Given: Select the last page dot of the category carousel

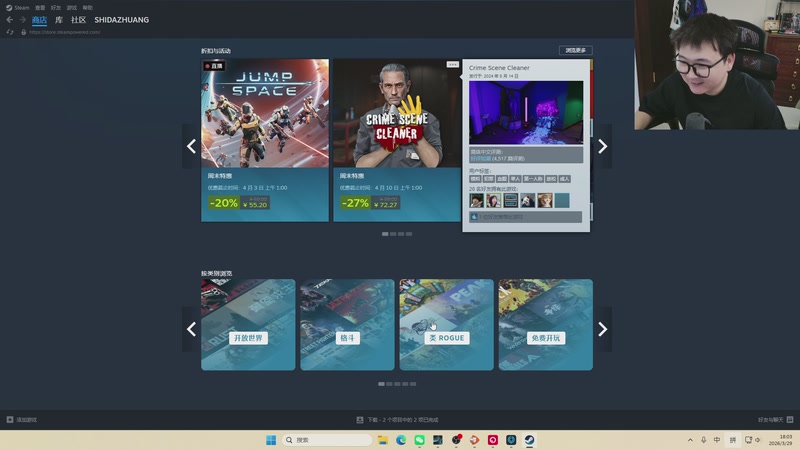Looking at the screenshot, I should pyautogui.click(x=413, y=384).
